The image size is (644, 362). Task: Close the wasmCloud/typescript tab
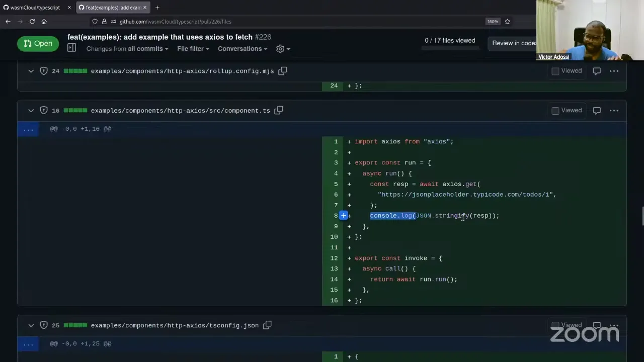coord(69,8)
